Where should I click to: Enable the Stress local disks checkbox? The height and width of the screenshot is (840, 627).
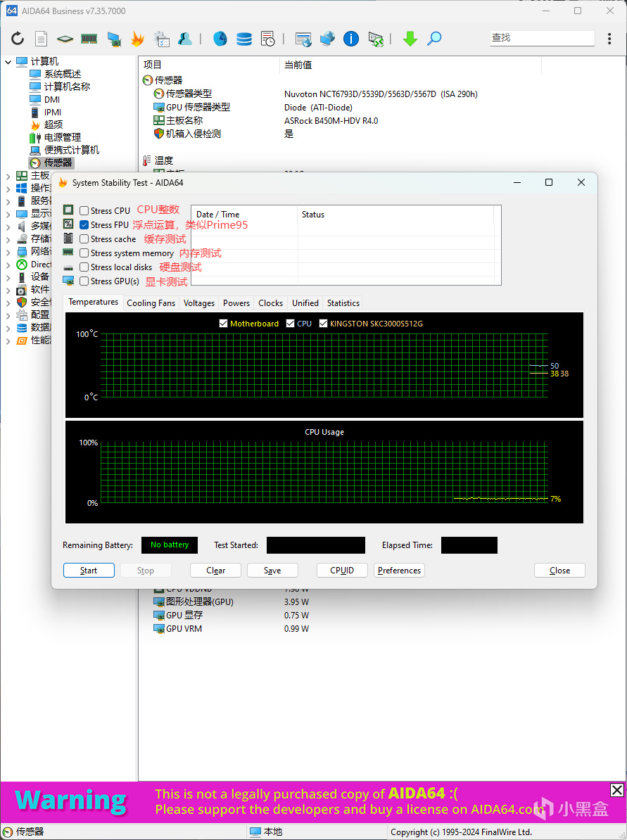click(x=84, y=267)
